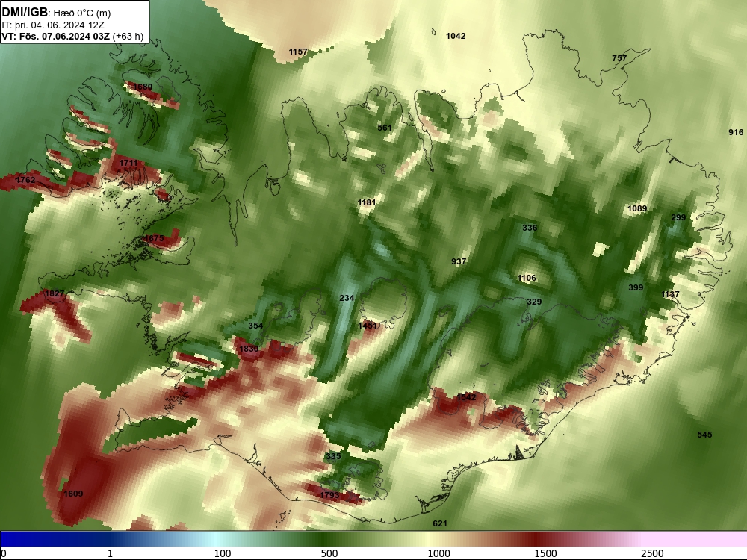Click the map value 1042
This screenshot has width=747, height=560.
click(x=456, y=36)
